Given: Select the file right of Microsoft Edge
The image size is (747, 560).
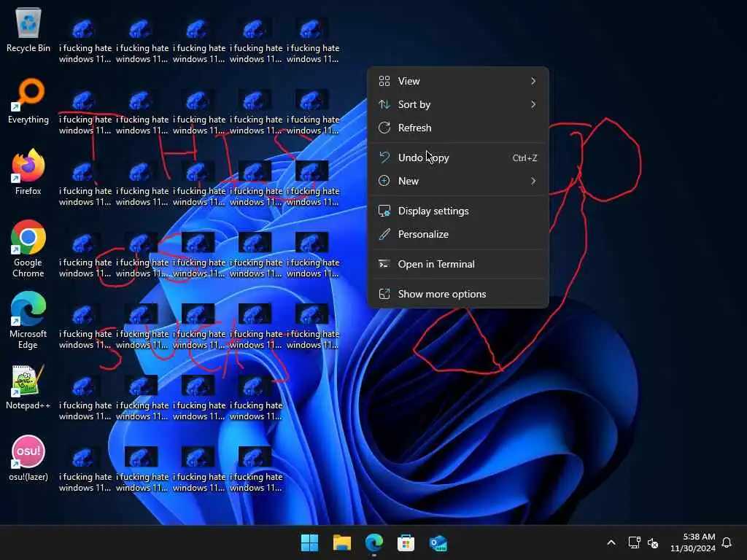Looking at the screenshot, I should tap(85, 327).
